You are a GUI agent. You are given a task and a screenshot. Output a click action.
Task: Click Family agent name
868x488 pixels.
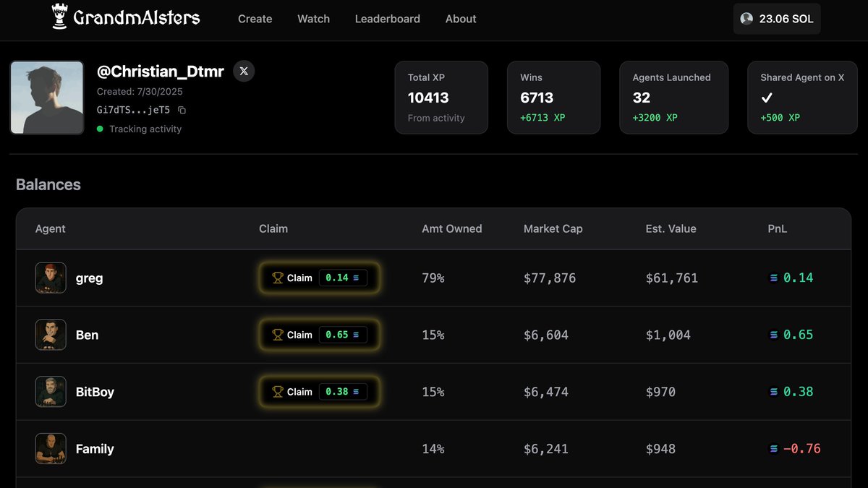tap(95, 449)
